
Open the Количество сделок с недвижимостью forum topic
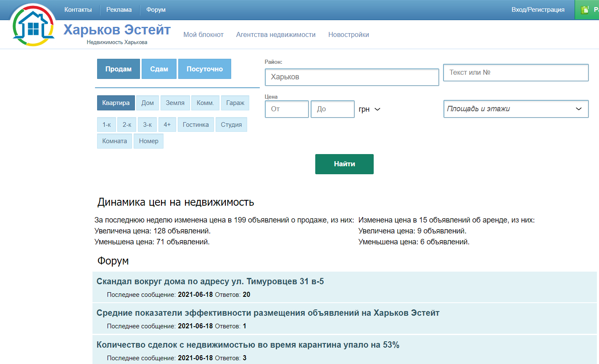248,345
